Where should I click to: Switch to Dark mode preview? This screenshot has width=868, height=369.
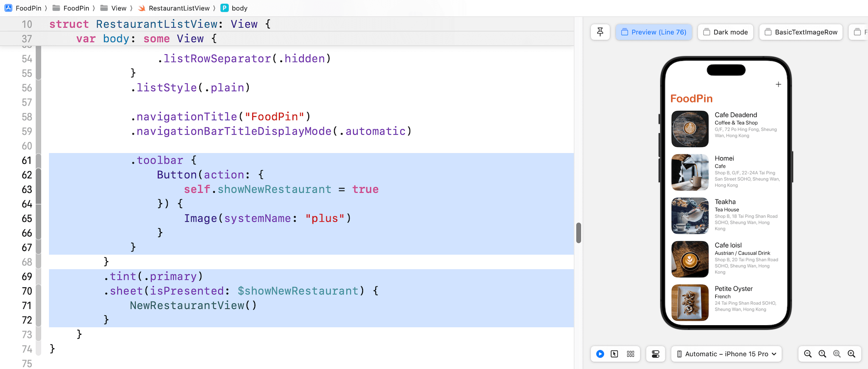click(x=725, y=32)
